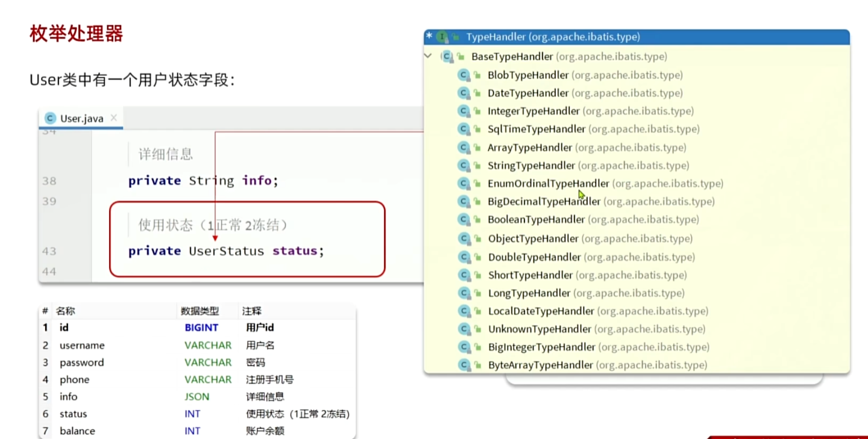Click line number 43 in the gutter
The width and height of the screenshot is (868, 439).
49,251
